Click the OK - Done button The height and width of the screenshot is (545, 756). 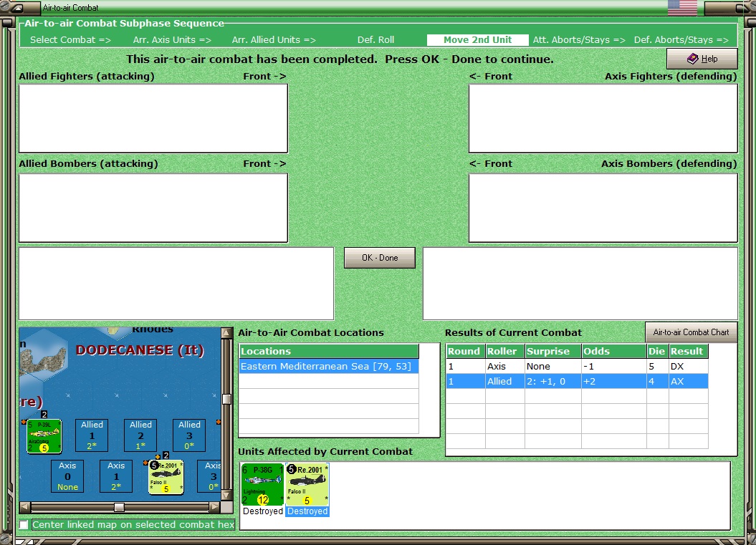(x=380, y=258)
